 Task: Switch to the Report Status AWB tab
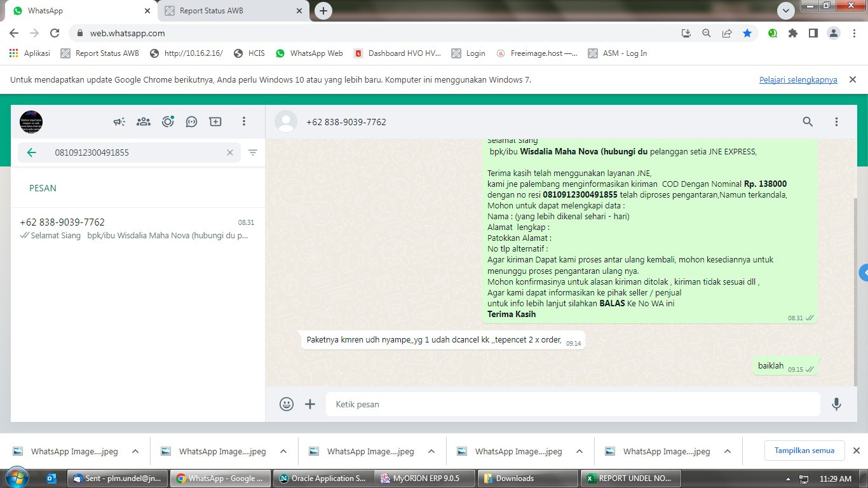pyautogui.click(x=233, y=11)
